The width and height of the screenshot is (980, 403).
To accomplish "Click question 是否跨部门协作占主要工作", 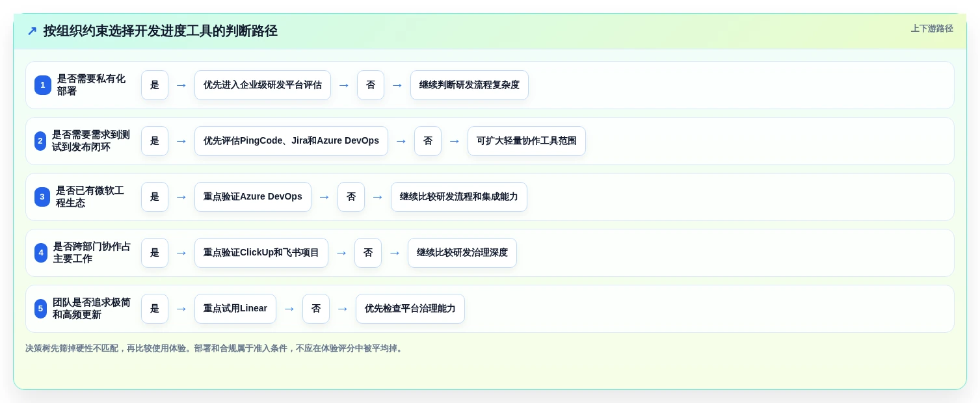I will (x=92, y=253).
